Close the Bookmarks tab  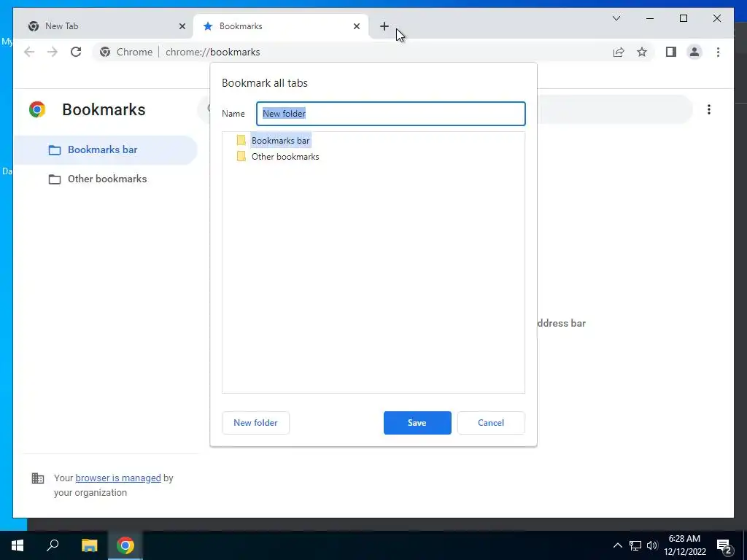tap(356, 26)
